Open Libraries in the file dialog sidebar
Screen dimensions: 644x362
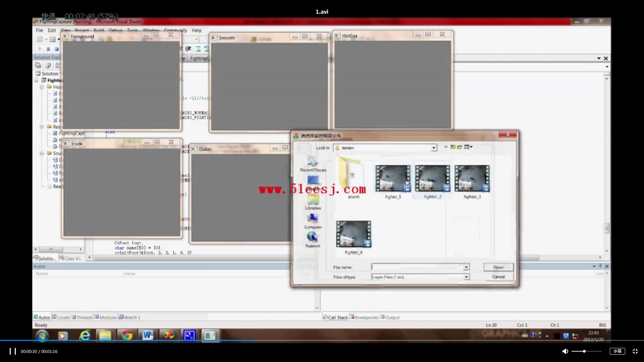[313, 202]
